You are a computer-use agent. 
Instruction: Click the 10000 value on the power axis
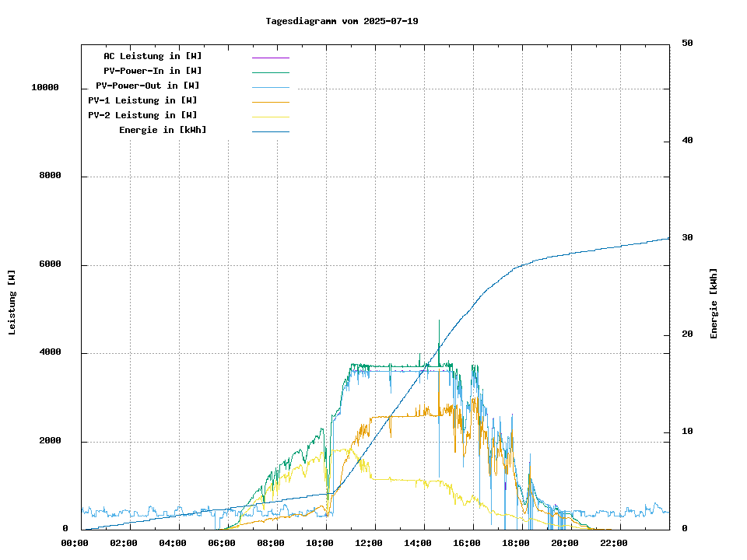[x=45, y=88]
